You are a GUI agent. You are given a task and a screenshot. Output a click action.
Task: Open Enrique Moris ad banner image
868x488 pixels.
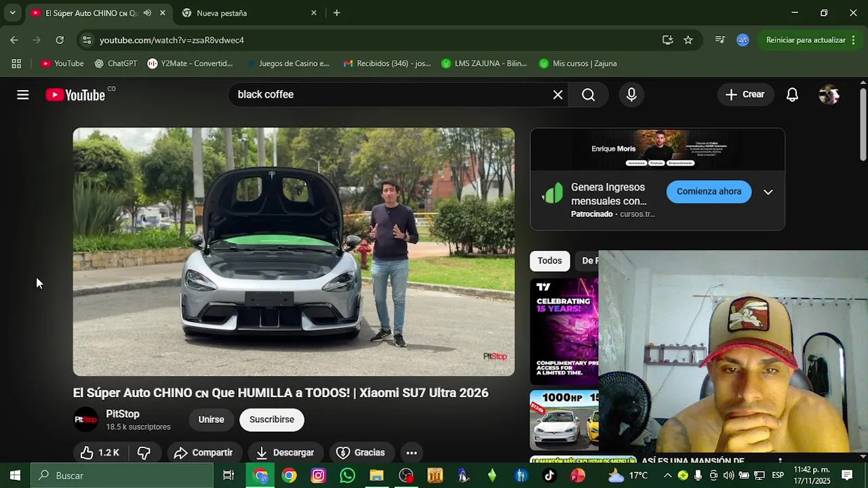coord(657,149)
